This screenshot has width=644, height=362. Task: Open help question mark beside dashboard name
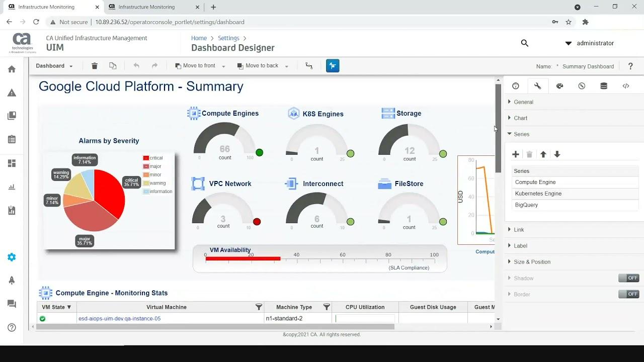(630, 66)
